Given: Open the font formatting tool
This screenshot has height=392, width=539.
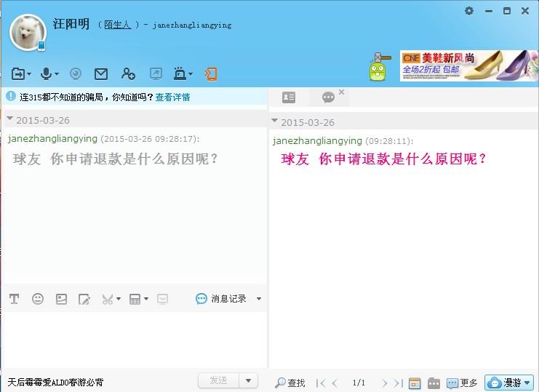Looking at the screenshot, I should coord(14,299).
